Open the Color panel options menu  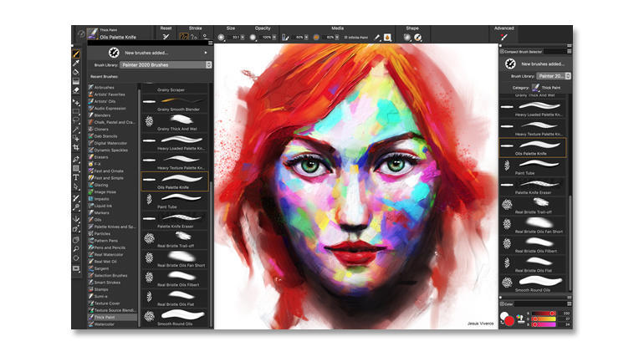[570, 303]
